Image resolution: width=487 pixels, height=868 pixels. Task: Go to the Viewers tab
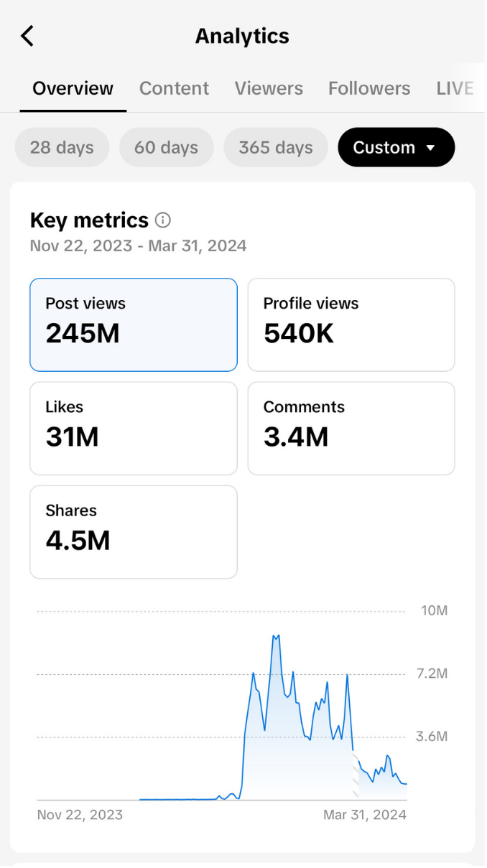pos(269,88)
